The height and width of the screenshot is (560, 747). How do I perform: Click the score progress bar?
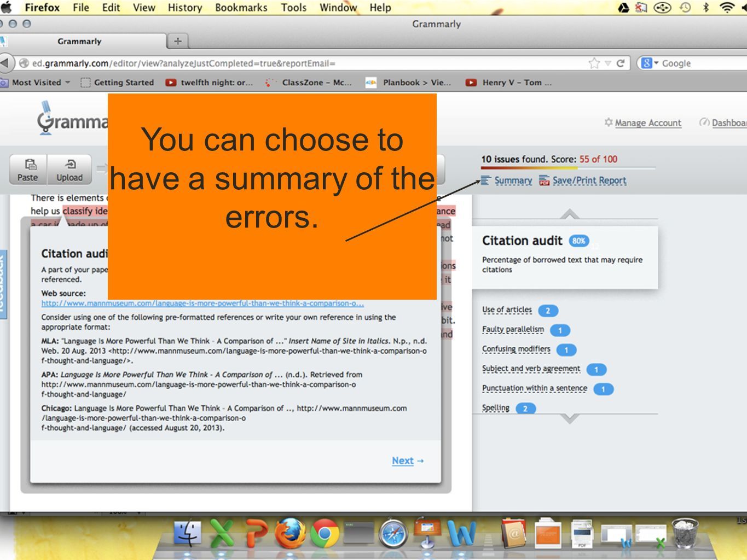[568, 168]
